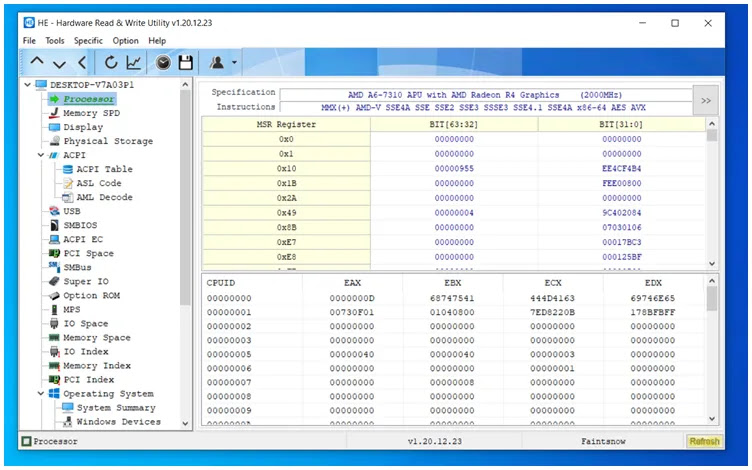Click the Operating System Windows logo icon

(55, 393)
